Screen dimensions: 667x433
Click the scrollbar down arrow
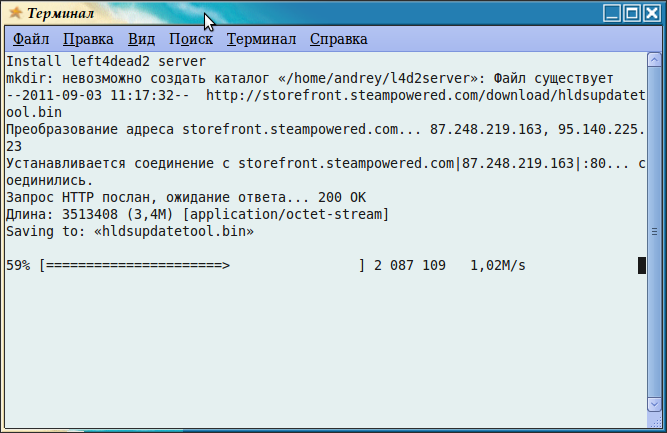point(654,404)
